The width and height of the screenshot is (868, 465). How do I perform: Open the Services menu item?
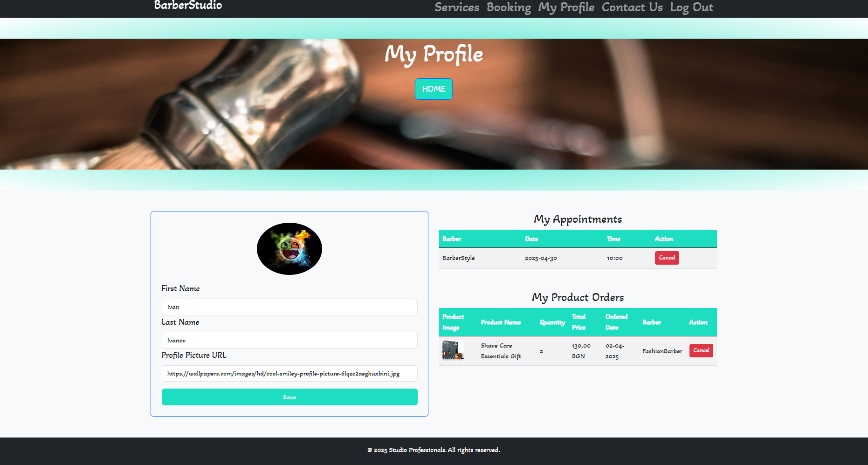457,7
